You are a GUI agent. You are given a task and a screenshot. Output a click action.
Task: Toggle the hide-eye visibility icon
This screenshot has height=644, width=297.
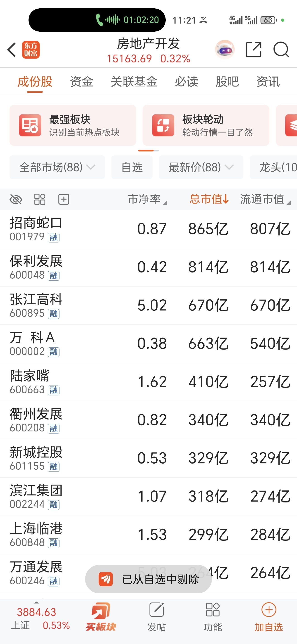tap(16, 199)
